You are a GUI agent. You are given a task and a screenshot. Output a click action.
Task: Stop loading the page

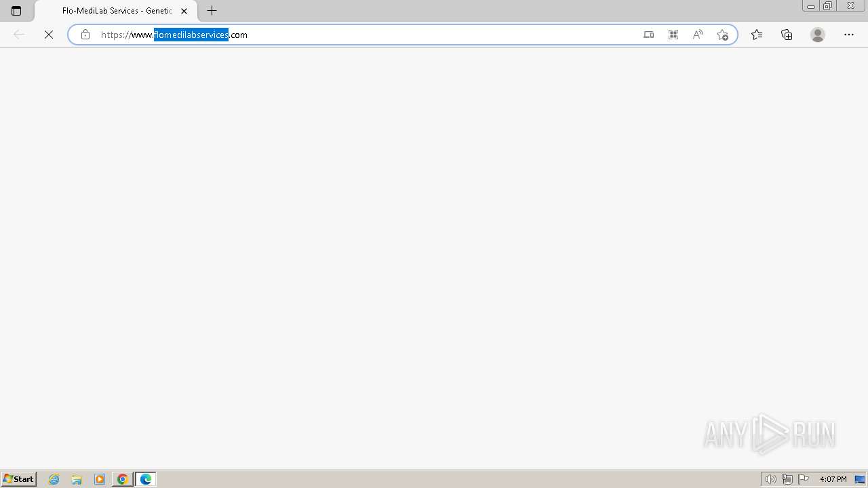point(49,35)
